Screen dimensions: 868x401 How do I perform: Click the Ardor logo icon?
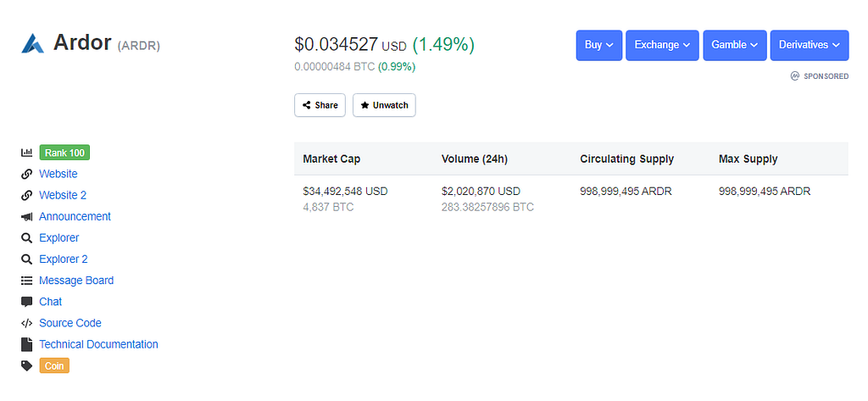click(x=33, y=43)
